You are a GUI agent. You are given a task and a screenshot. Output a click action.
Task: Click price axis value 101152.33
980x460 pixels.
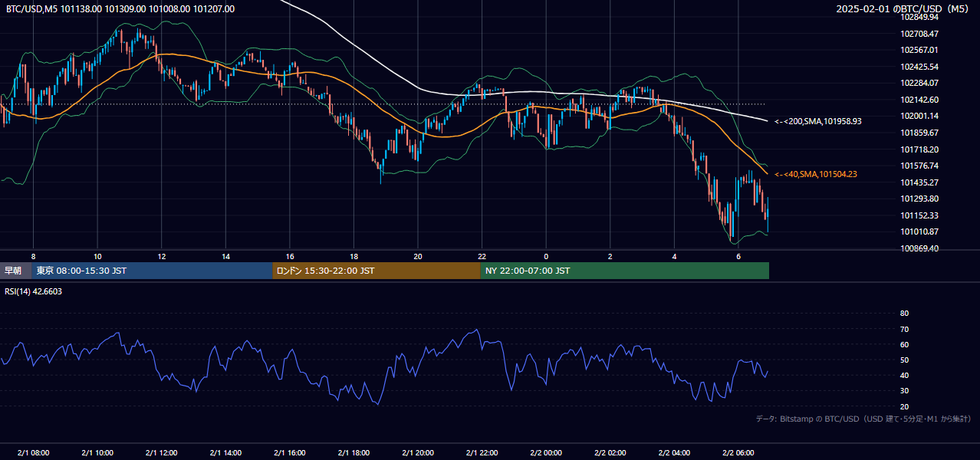tap(919, 215)
